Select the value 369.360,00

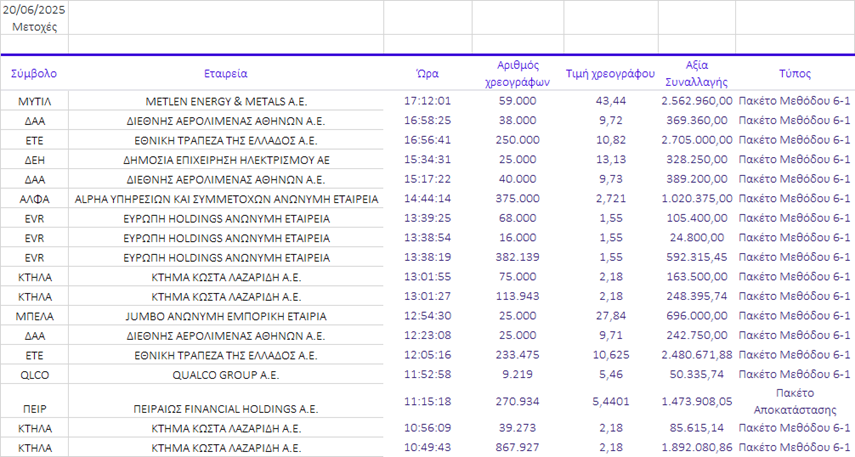697,120
